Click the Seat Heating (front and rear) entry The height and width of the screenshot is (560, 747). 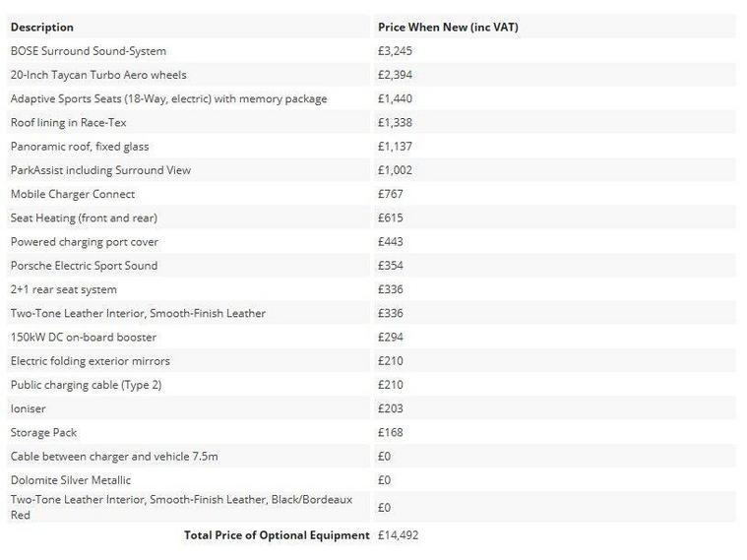(x=84, y=218)
